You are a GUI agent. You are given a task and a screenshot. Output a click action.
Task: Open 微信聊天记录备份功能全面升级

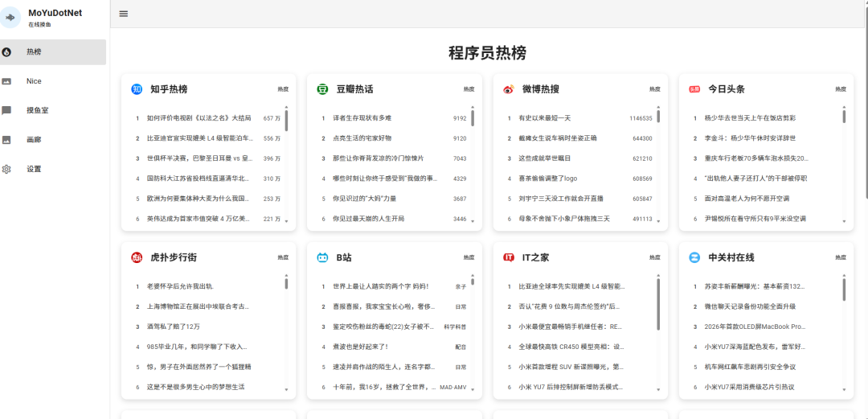coord(750,306)
